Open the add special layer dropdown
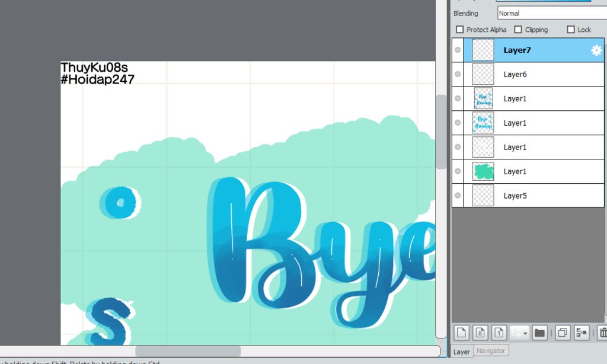 pos(519,333)
